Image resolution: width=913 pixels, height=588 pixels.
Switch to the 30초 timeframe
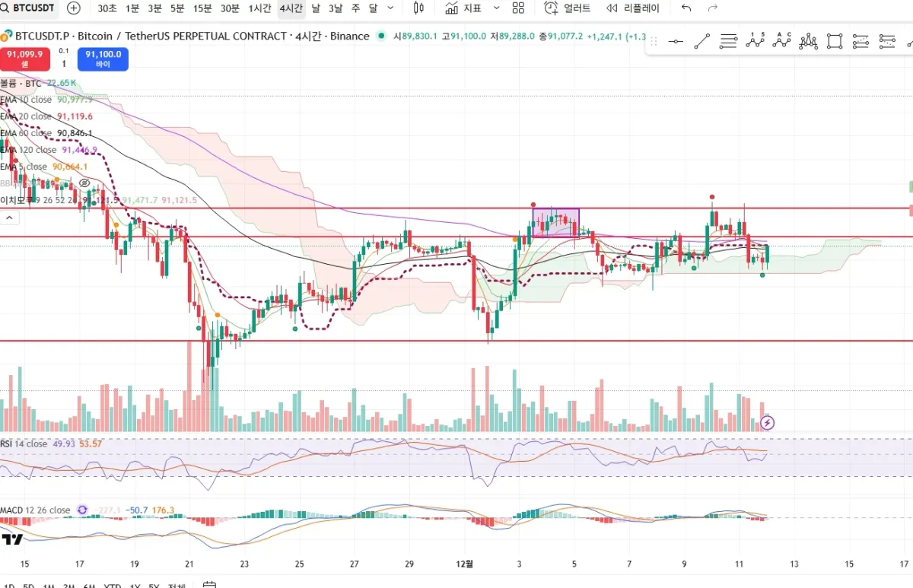[107, 8]
